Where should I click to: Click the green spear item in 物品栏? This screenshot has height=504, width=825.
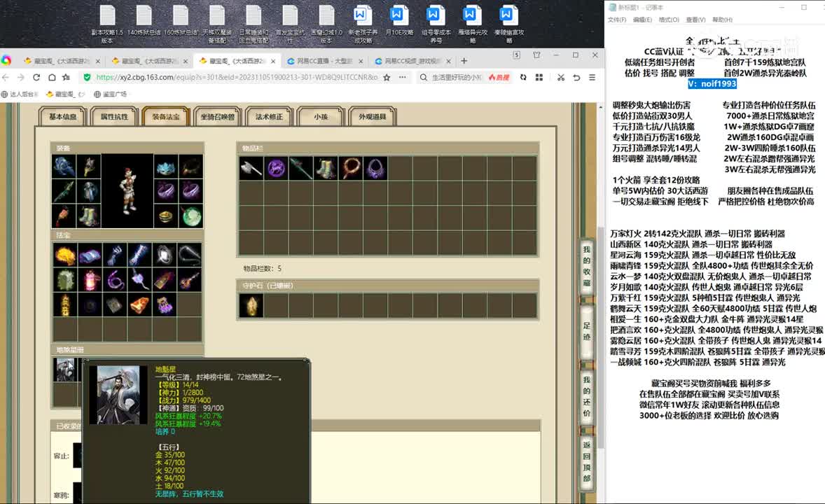pyautogui.click(x=300, y=169)
